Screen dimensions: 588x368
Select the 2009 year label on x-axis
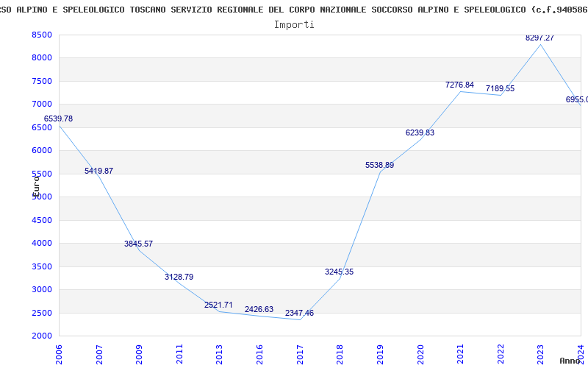140,352
